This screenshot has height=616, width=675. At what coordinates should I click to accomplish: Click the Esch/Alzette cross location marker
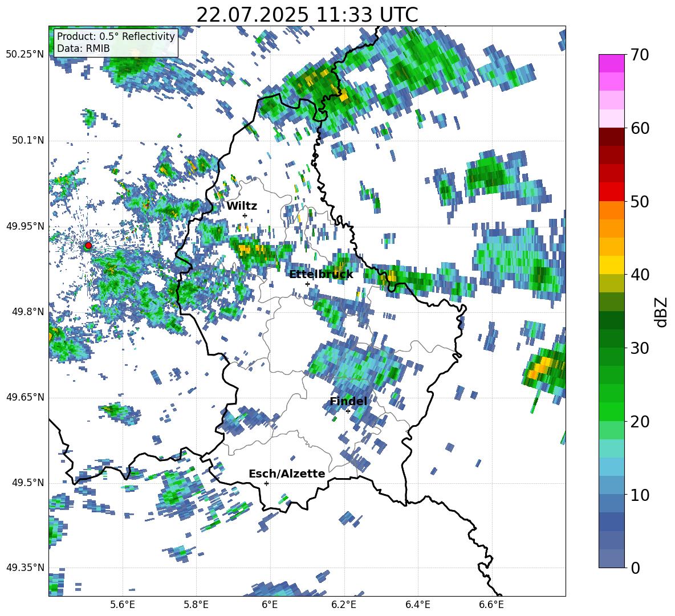point(266,483)
